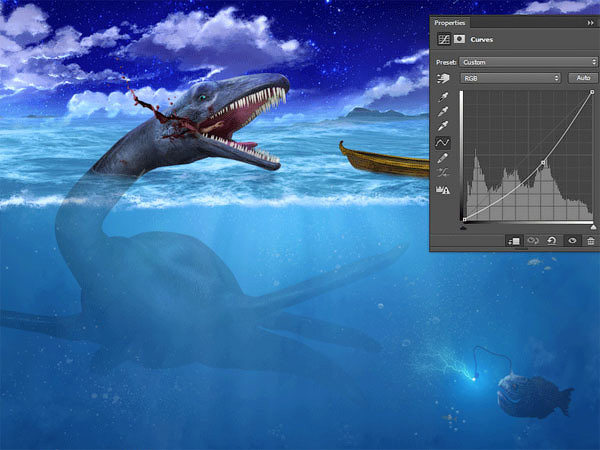Click the smooth curve values icon
Viewport: 600px width, 450px height.
click(443, 173)
